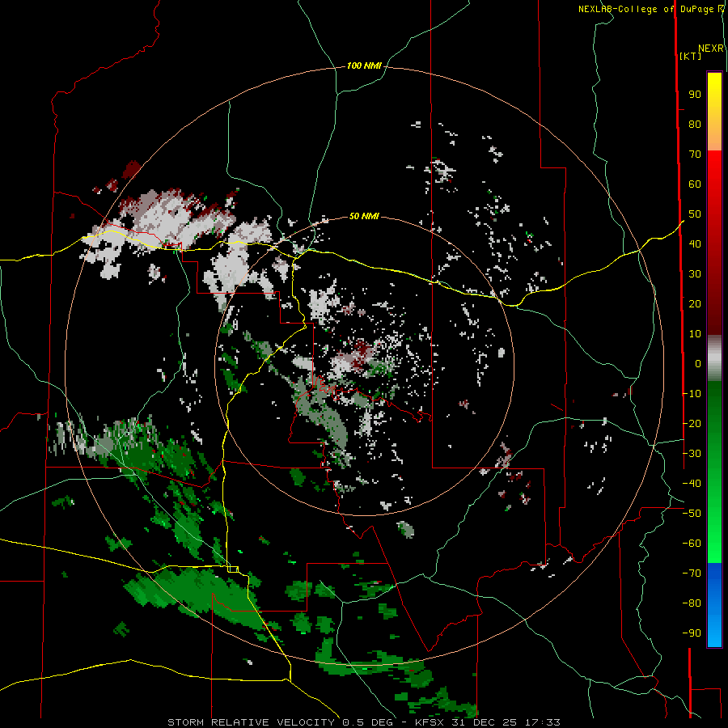Select the -10 knot scale label
Screen dimensions: 728x728
pos(692,394)
